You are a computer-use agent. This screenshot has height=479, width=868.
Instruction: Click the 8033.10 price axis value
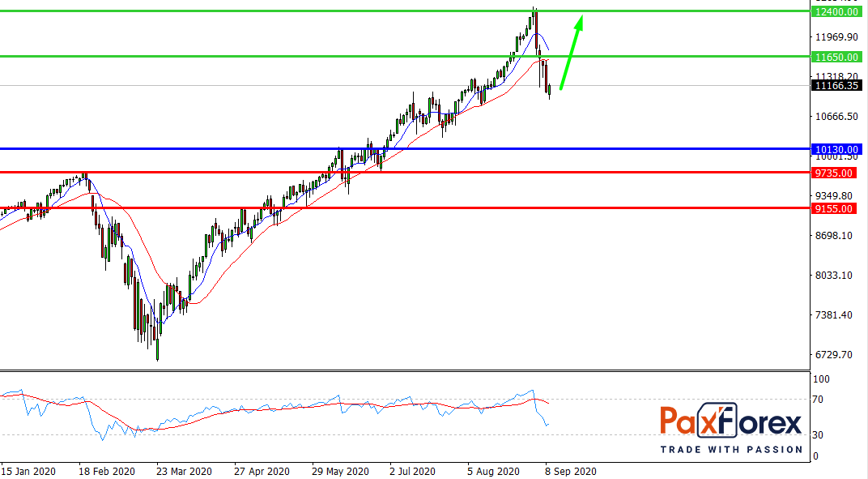(834, 276)
